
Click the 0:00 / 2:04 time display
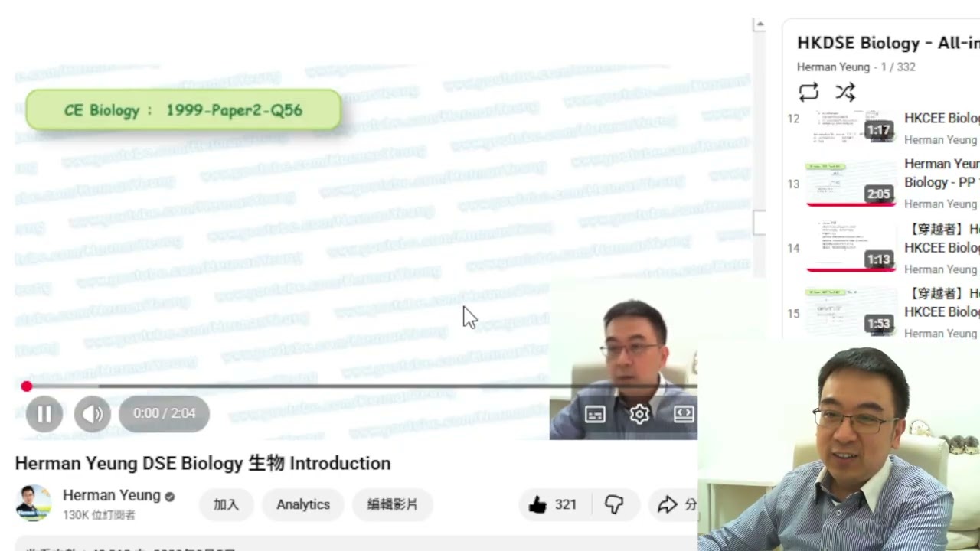[164, 414]
